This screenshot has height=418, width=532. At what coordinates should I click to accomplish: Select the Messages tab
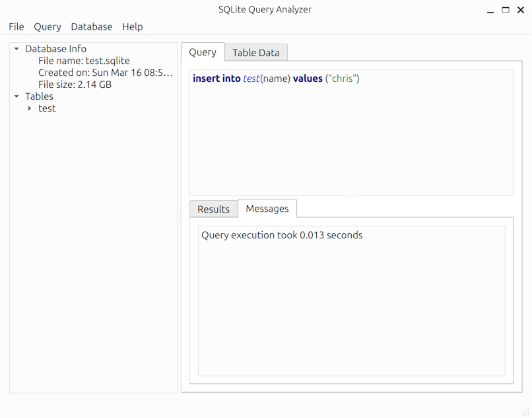pos(267,209)
